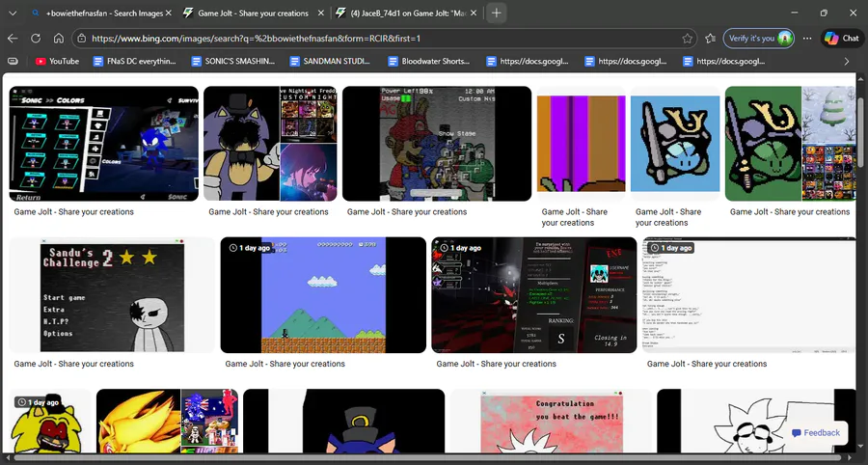868x465 pixels.
Task: Open the blue hedgehog with gray top hat thumbnail
Action: [343, 422]
